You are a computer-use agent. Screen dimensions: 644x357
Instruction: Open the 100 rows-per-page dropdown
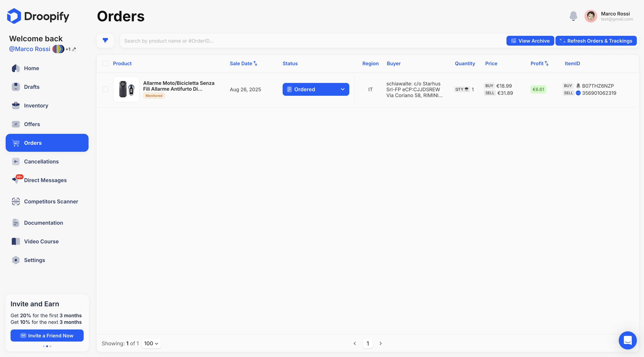(151, 343)
